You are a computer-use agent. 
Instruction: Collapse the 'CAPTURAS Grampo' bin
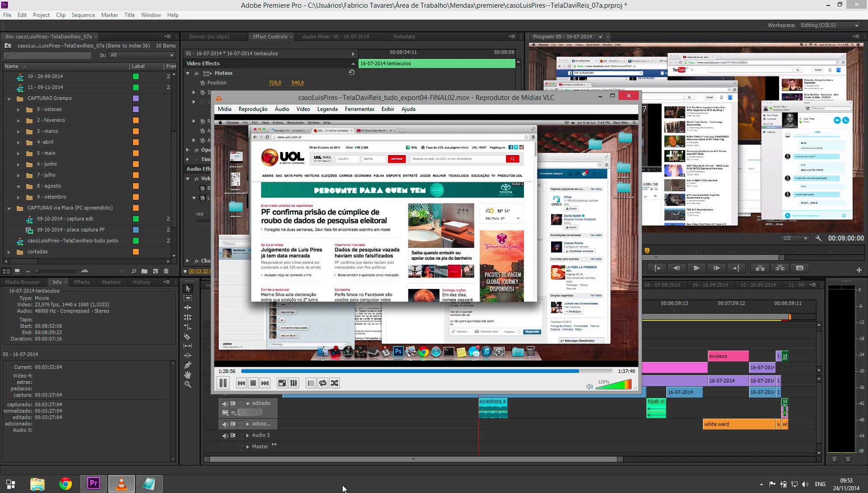click(9, 99)
